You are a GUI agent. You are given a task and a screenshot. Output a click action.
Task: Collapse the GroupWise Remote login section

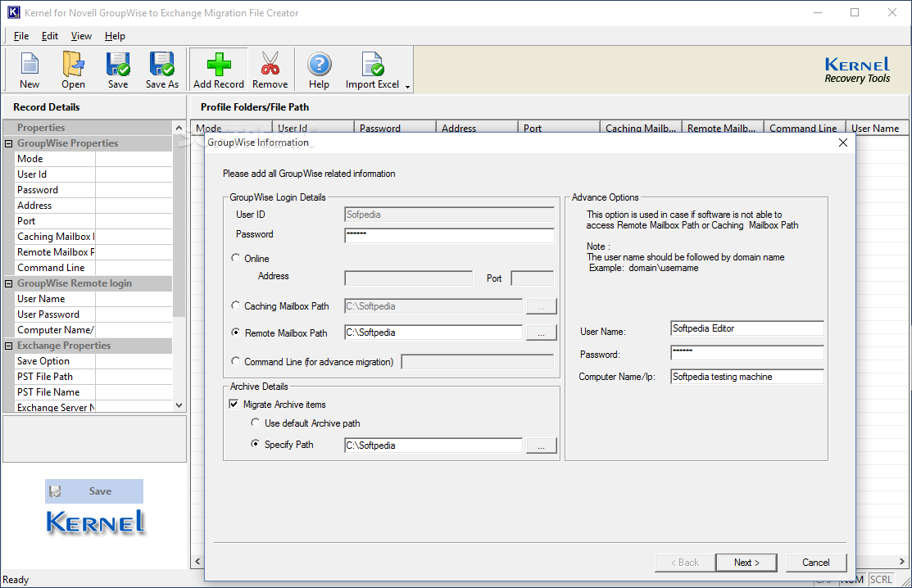9,283
